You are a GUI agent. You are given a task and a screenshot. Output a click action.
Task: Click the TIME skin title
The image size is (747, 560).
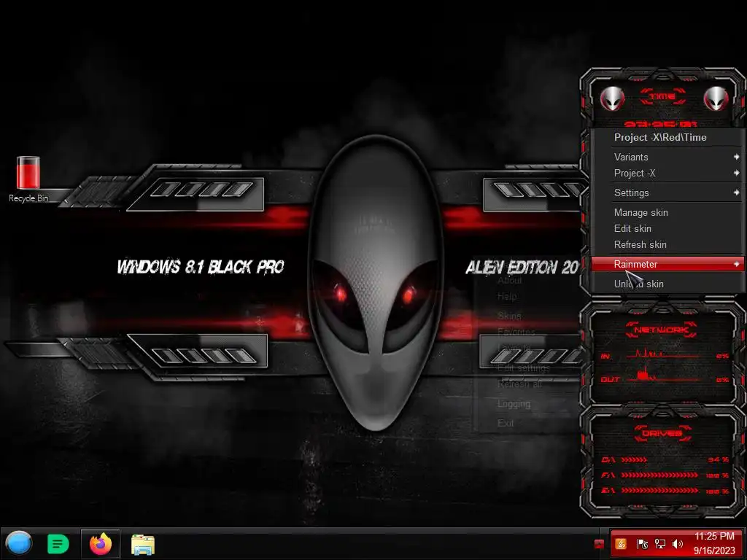pos(662,97)
